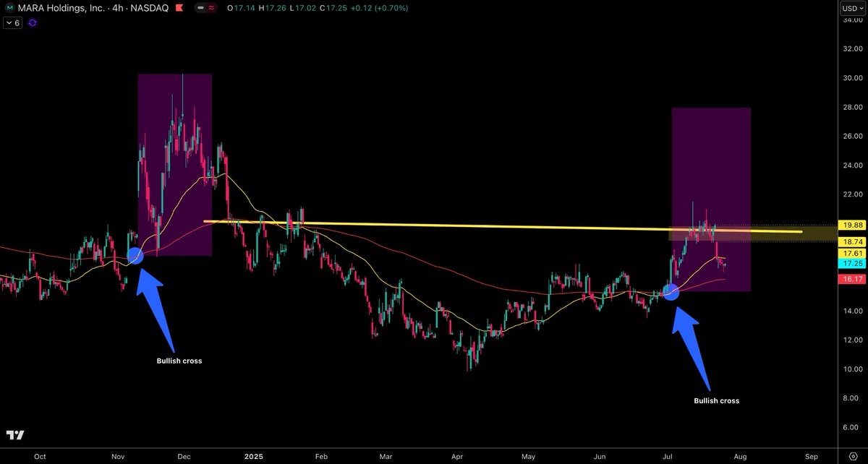Image resolution: width=868 pixels, height=464 pixels.
Task: Select the Bullish cross text under July arrow
Action: point(716,400)
